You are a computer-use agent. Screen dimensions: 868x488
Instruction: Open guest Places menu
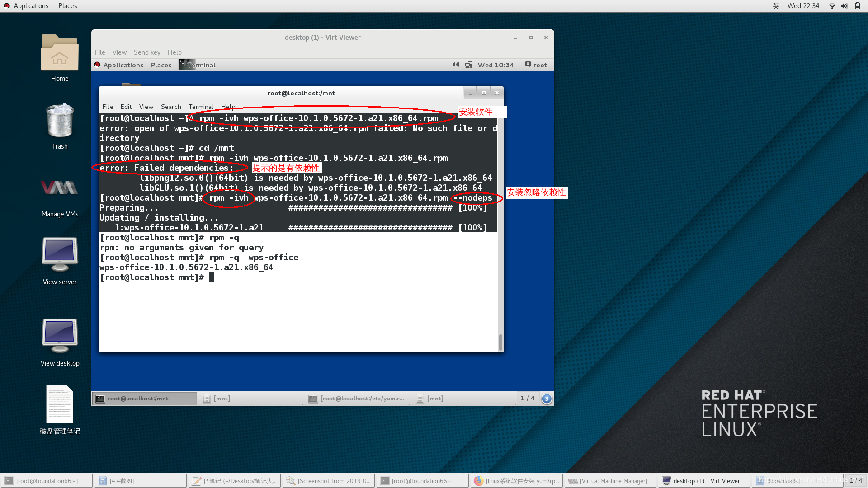point(161,65)
